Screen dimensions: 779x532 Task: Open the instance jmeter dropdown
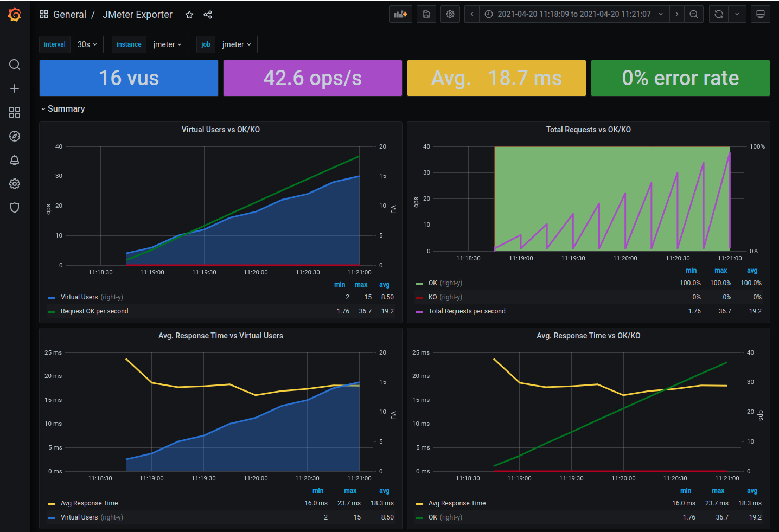pyautogui.click(x=167, y=44)
